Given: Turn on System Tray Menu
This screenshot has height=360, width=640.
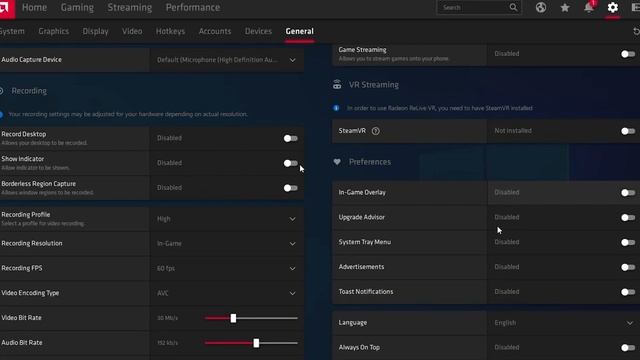Looking at the screenshot, I should point(628,242).
